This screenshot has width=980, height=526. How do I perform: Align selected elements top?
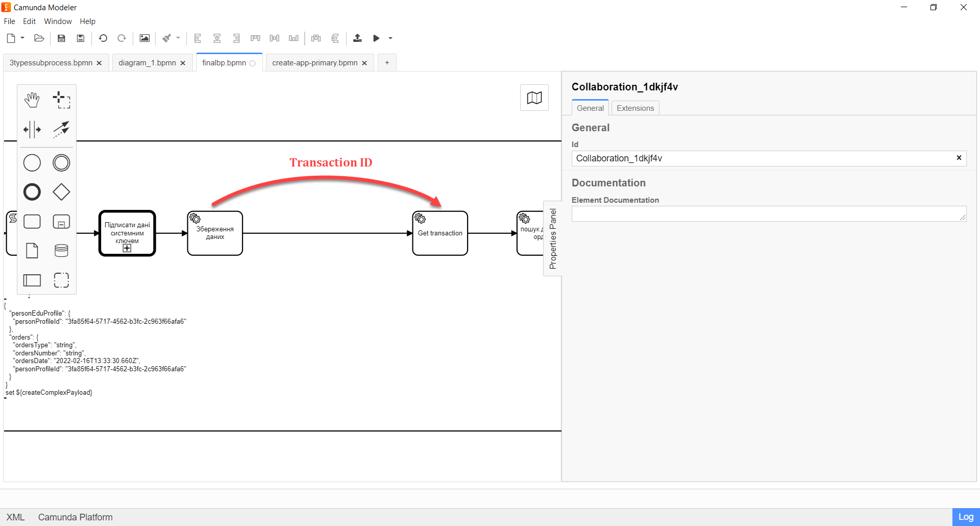point(255,38)
